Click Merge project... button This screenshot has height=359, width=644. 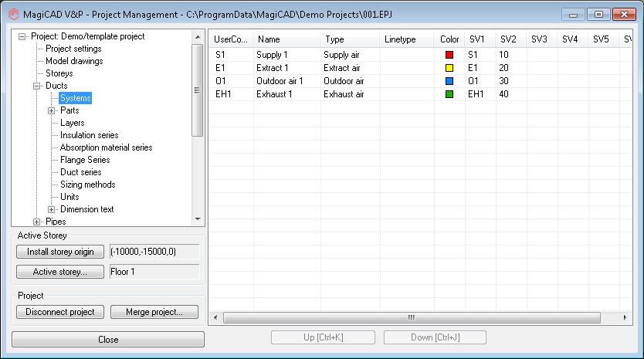click(154, 312)
